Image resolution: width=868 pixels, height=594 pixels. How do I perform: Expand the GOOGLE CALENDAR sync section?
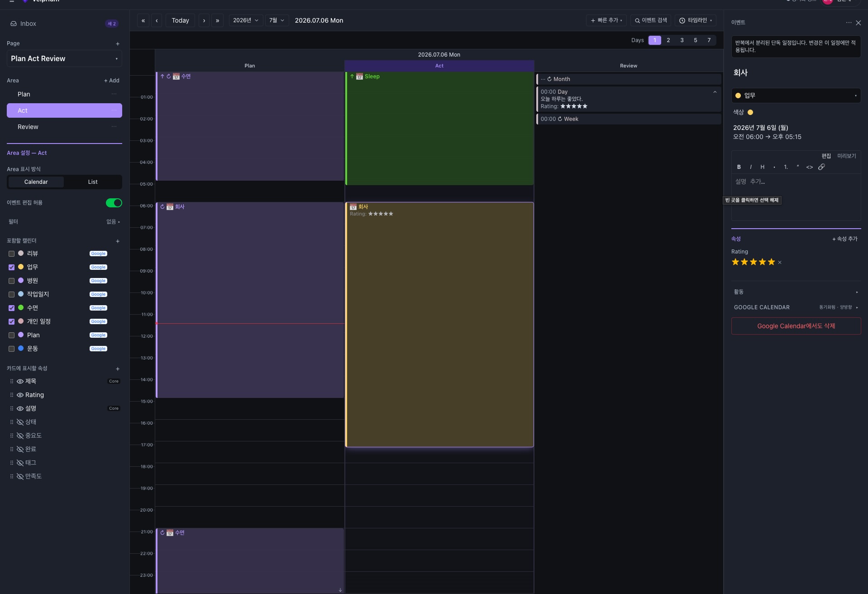(x=796, y=307)
